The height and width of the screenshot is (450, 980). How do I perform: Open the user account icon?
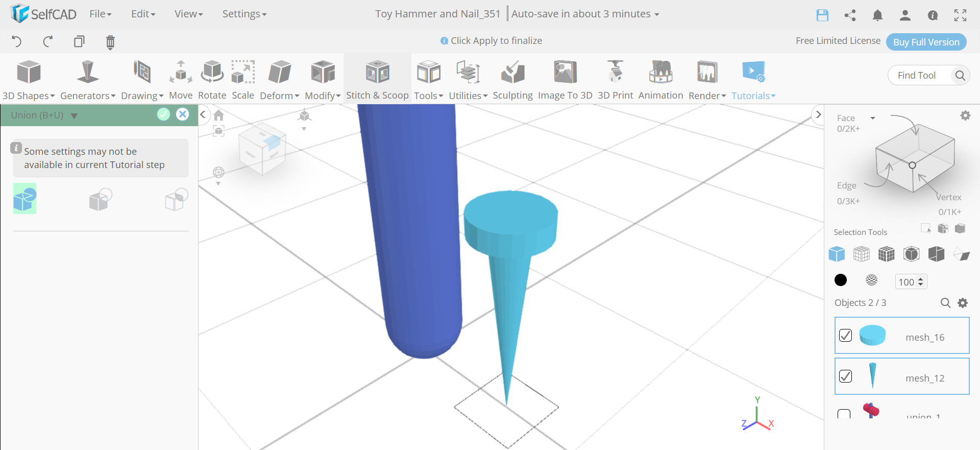coord(905,15)
